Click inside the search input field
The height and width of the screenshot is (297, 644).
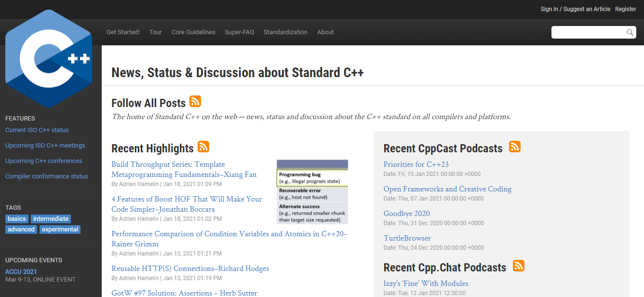[x=588, y=32]
